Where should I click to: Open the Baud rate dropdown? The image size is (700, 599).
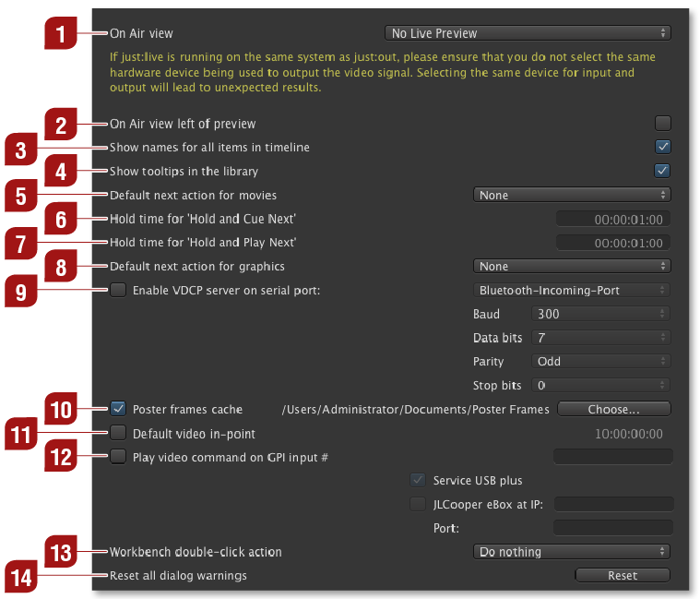pos(601,314)
